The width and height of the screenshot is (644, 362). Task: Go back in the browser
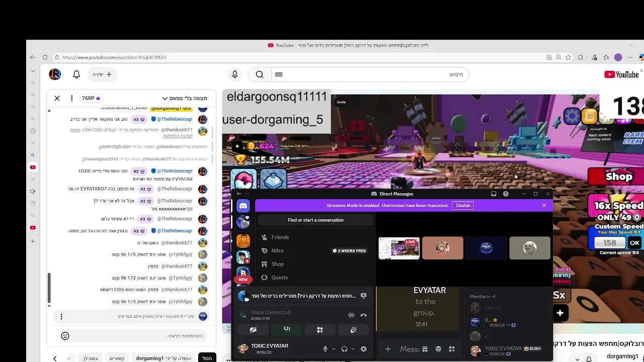[x=33, y=57]
